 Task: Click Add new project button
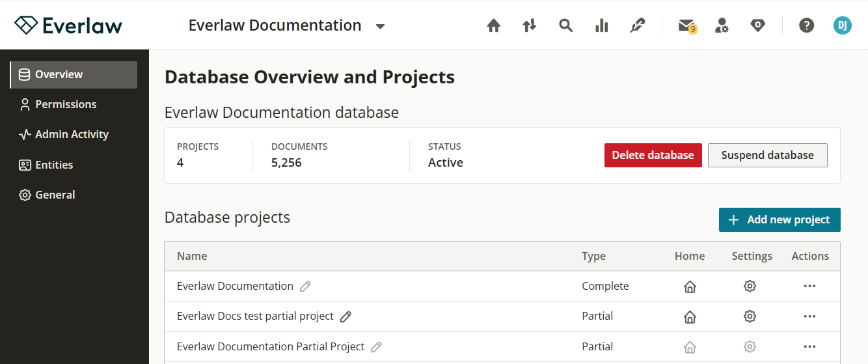point(780,219)
